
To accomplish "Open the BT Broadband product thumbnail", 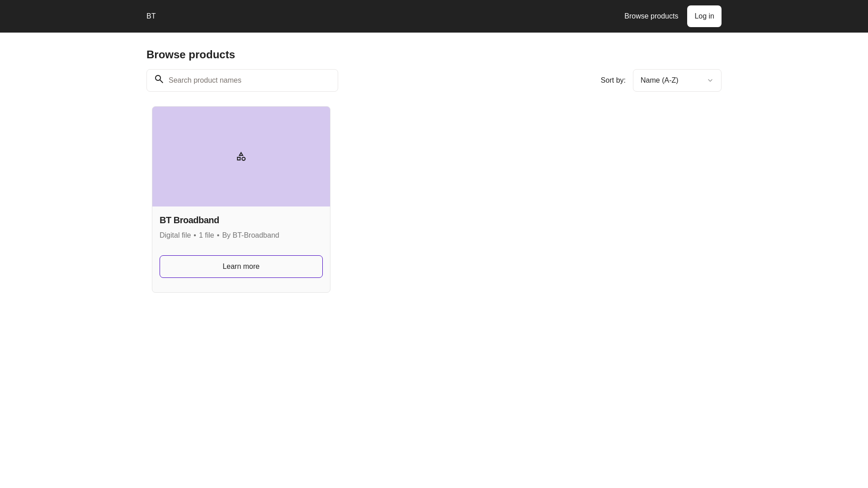I will click(x=241, y=156).
